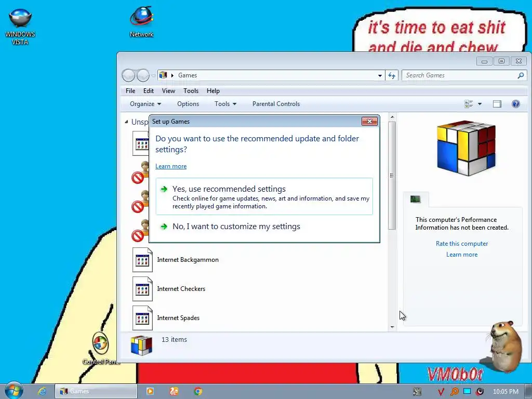Open the File menu

click(130, 91)
